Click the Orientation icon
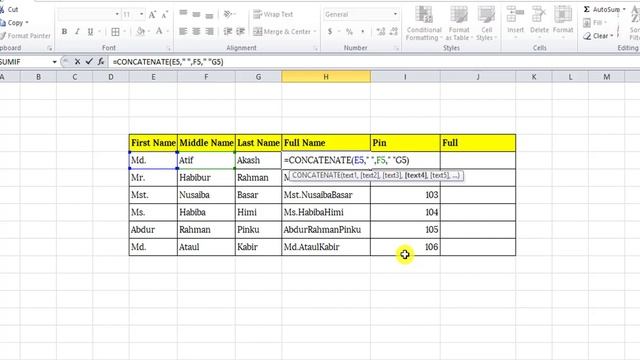 (228, 14)
